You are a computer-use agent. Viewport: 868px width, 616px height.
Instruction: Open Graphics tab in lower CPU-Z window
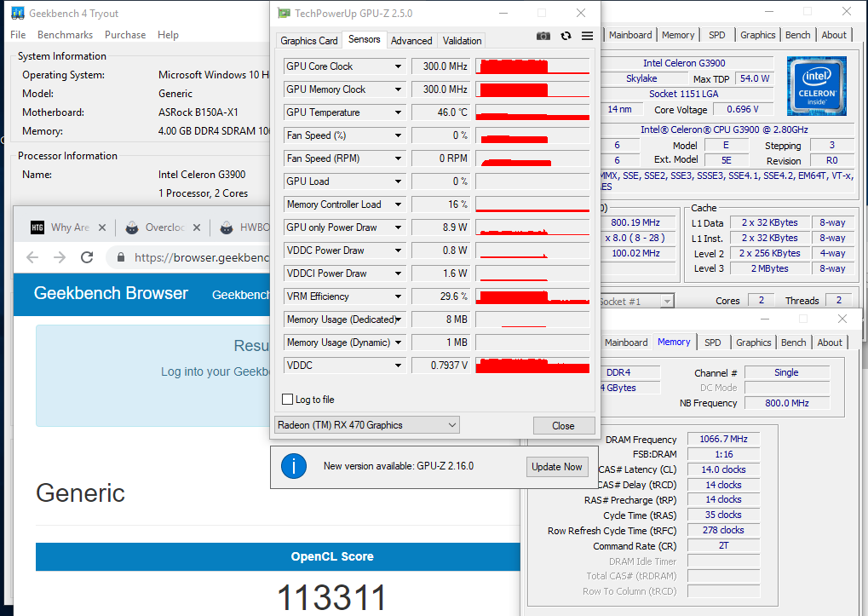[753, 343]
